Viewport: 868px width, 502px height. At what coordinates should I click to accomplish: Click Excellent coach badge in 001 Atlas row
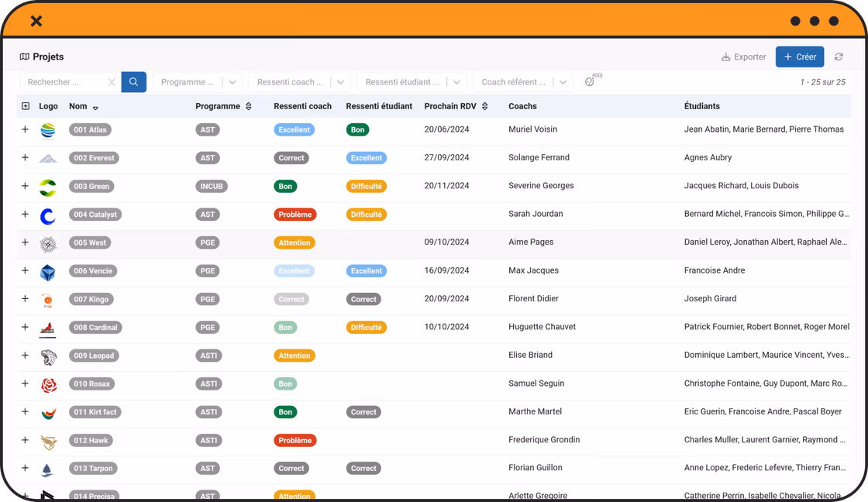click(294, 129)
